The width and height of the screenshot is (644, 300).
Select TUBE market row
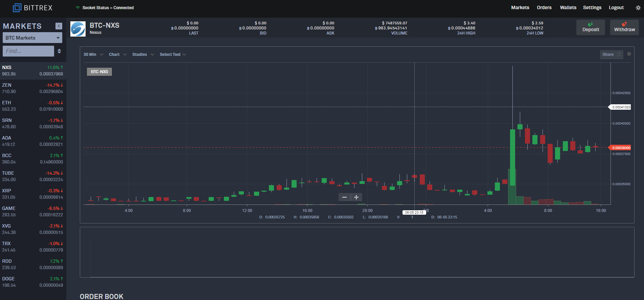[x=33, y=176]
